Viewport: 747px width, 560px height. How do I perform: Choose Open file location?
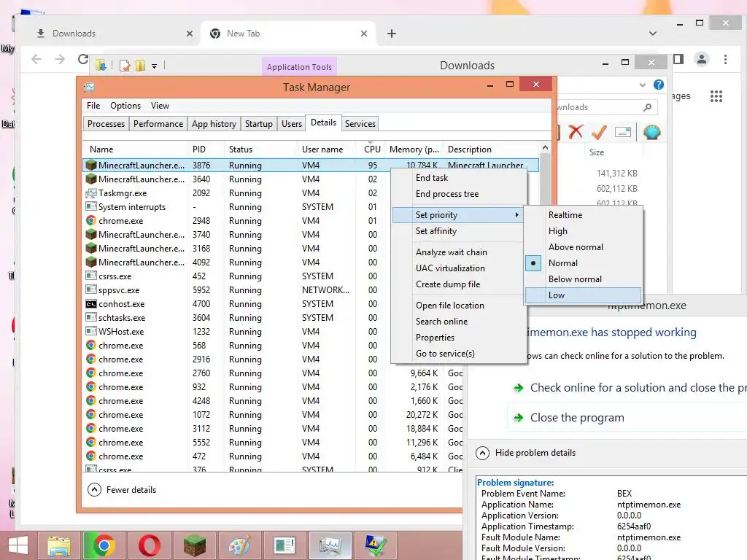pyautogui.click(x=459, y=306)
